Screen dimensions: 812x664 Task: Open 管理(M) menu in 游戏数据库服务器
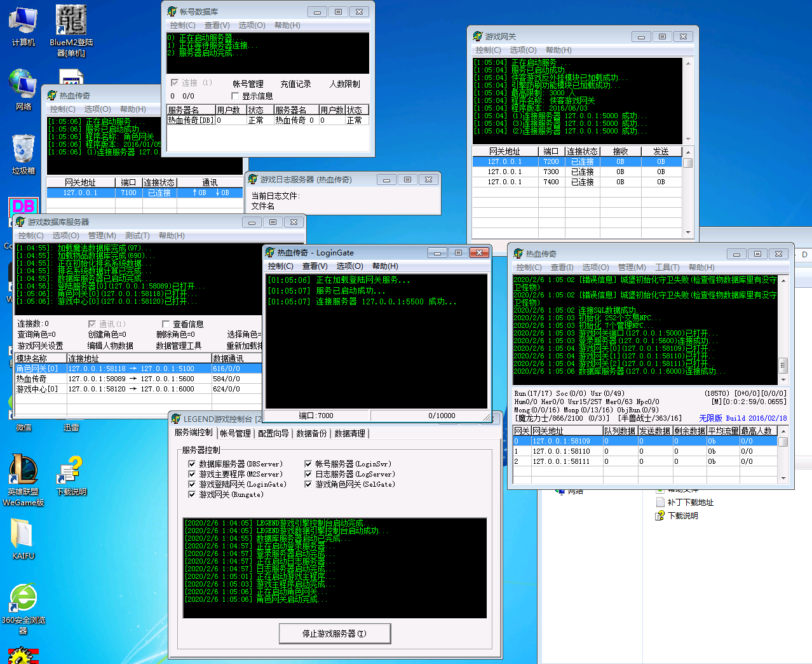102,236
